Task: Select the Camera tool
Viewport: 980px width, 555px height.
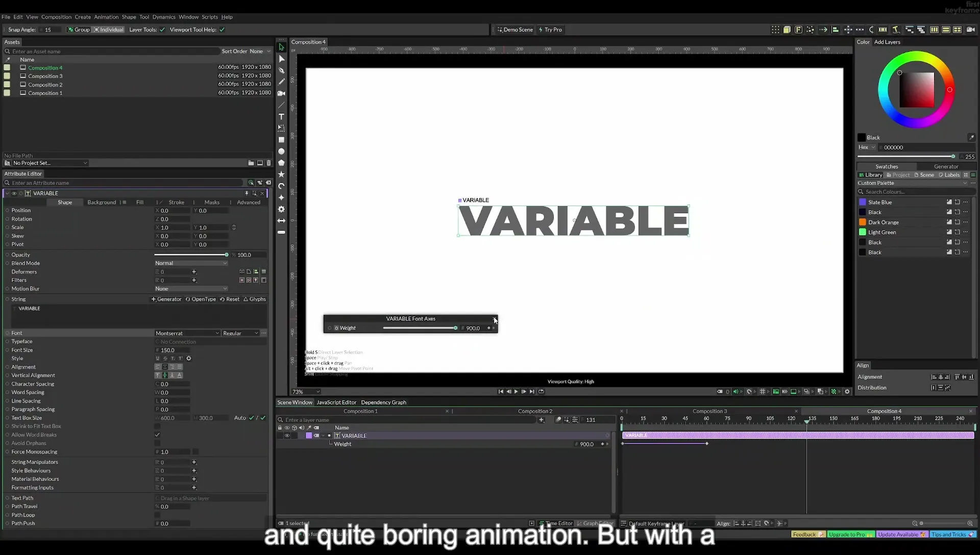Action: 281,93
